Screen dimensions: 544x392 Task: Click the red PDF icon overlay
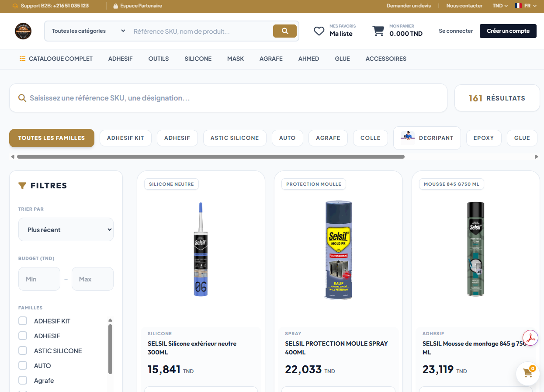click(530, 338)
